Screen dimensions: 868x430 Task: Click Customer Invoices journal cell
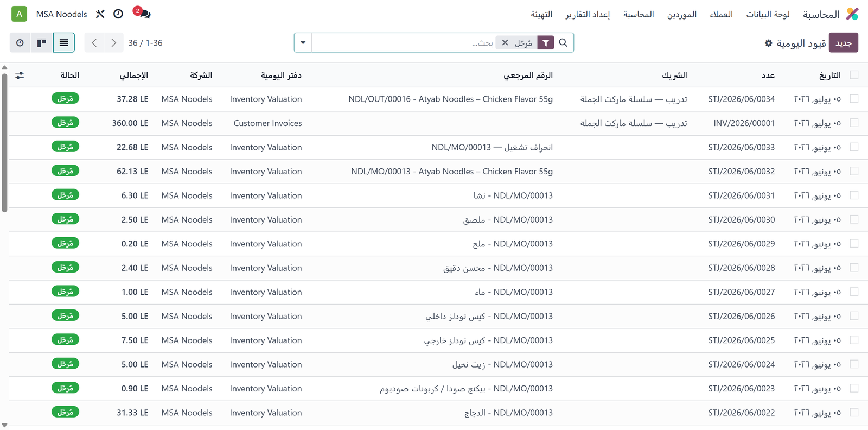click(267, 123)
